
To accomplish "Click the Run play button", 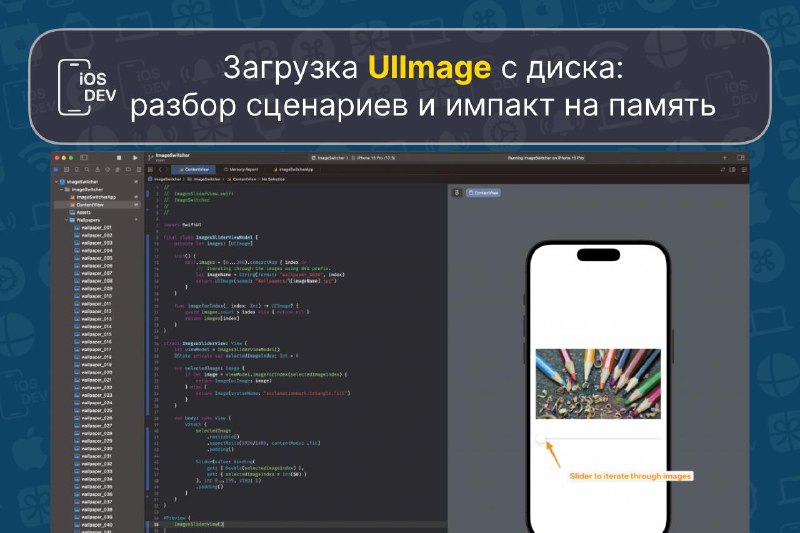I will coord(135,158).
